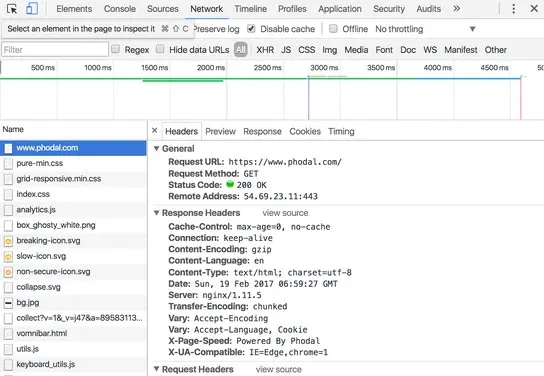The height and width of the screenshot is (376, 544).
Task: Switch to the Elements tab
Action: 74,9
